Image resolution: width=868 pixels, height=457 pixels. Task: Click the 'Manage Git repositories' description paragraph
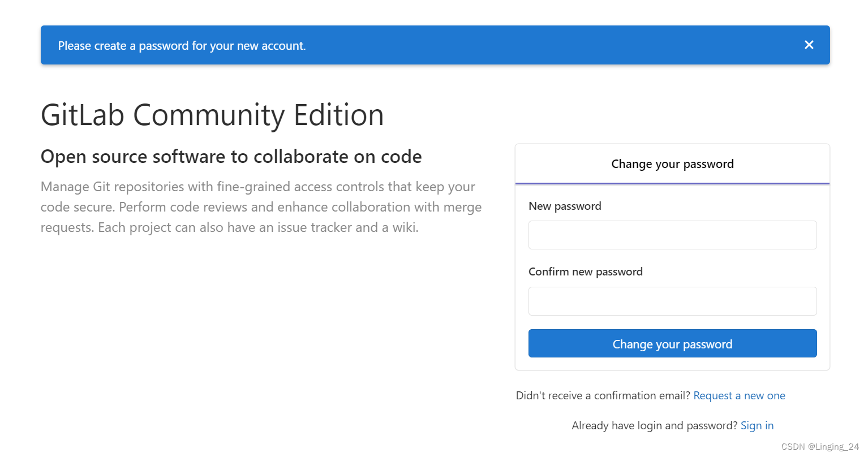click(x=261, y=207)
